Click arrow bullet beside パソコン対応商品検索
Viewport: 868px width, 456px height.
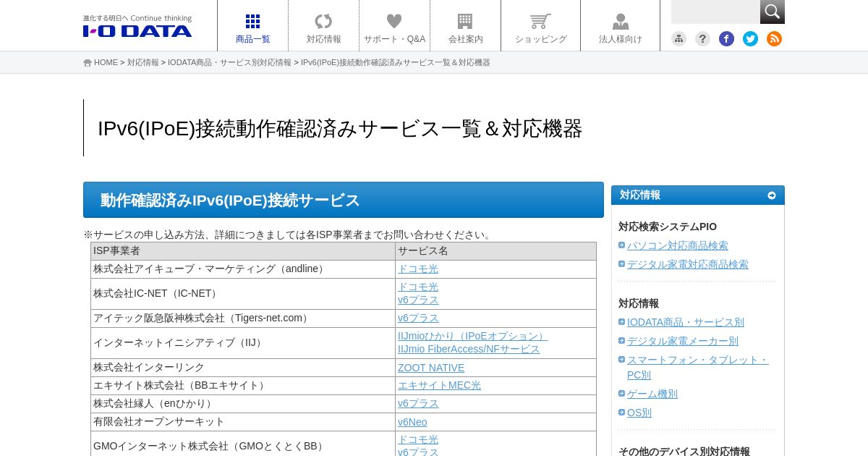click(x=621, y=245)
